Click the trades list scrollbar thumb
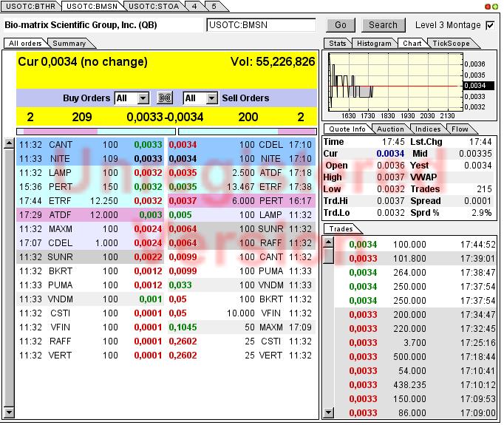 pos(329,256)
